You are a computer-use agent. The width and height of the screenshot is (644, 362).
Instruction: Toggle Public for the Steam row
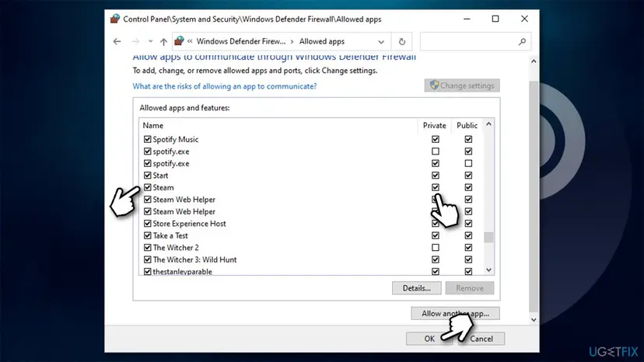tap(468, 187)
